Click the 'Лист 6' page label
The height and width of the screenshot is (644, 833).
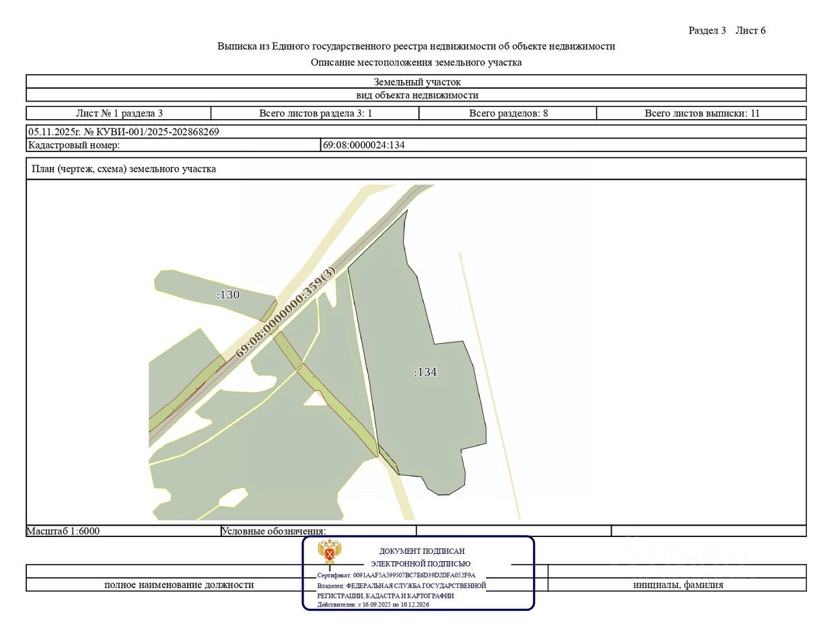tap(751, 30)
